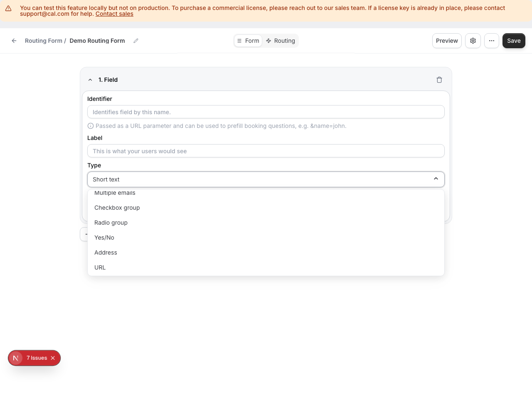
Task: Dismiss the 7 Issues badge
Action: 53,358
